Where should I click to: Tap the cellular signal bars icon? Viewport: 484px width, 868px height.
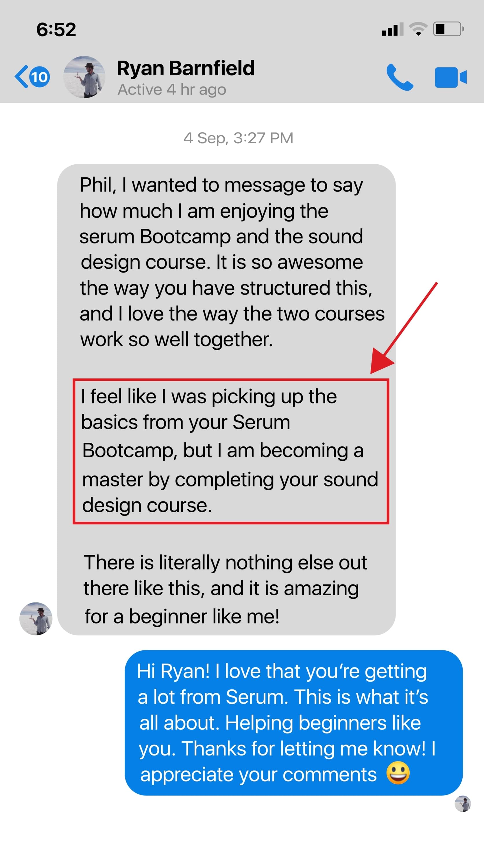coord(393,29)
